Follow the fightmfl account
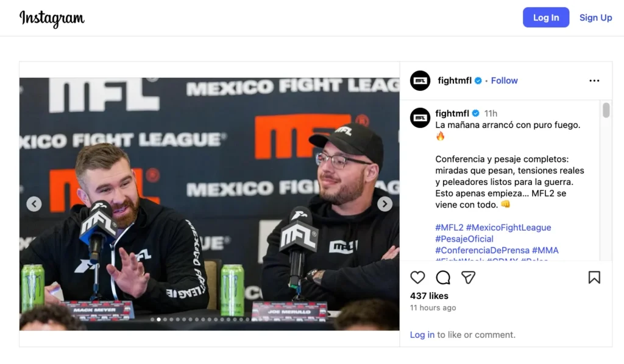 504,81
